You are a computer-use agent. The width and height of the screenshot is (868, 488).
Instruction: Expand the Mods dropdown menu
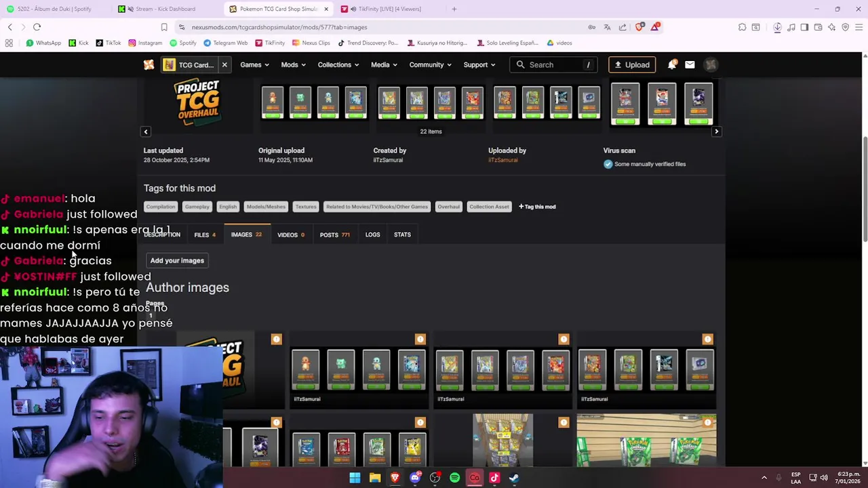coord(293,64)
